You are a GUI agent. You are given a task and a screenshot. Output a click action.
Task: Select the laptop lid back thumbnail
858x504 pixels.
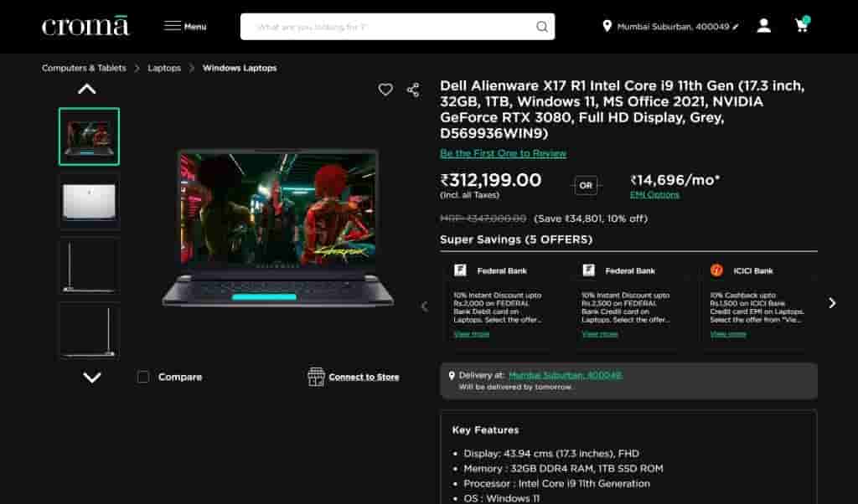click(89, 202)
